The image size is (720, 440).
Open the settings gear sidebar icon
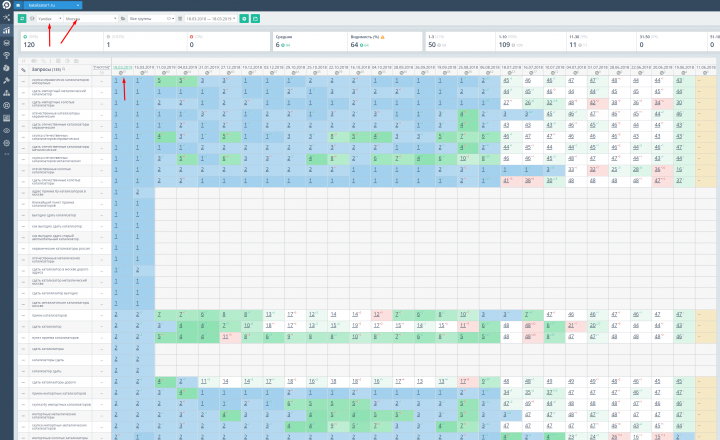[x=6, y=143]
